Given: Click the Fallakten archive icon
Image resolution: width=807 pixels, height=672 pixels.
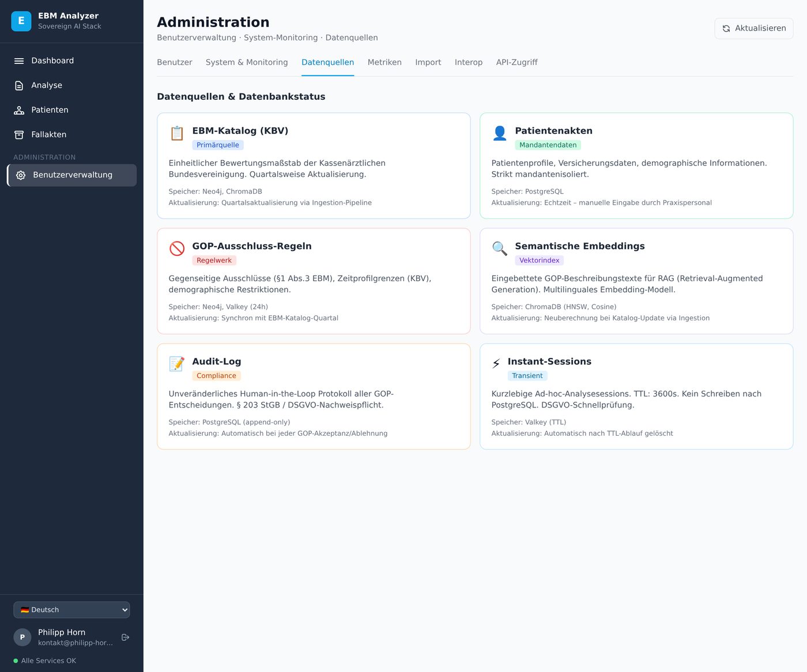Looking at the screenshot, I should [19, 135].
